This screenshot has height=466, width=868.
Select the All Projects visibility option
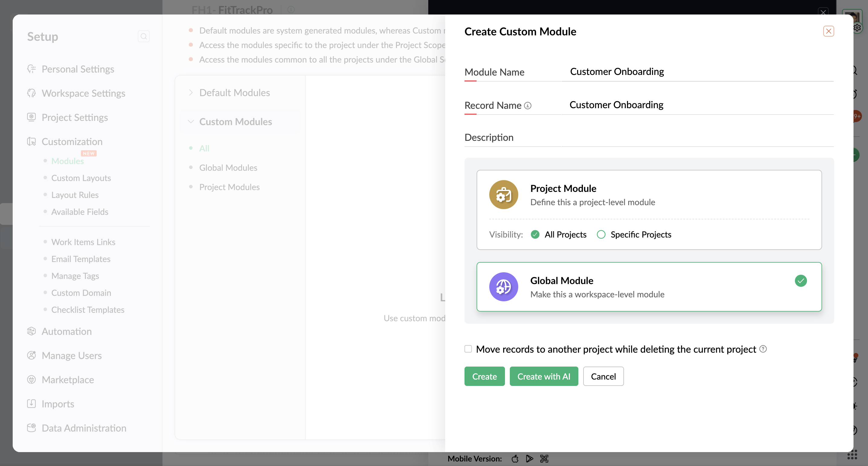(535, 234)
